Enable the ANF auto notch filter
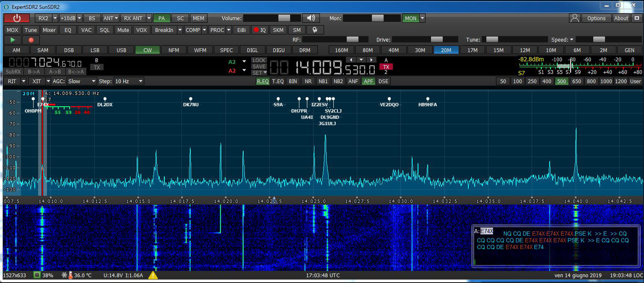Viewport: 644px width, 283px height. (353, 81)
